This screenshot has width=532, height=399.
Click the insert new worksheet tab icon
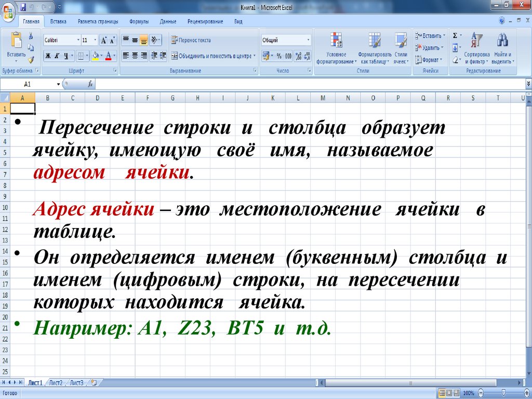94,383
